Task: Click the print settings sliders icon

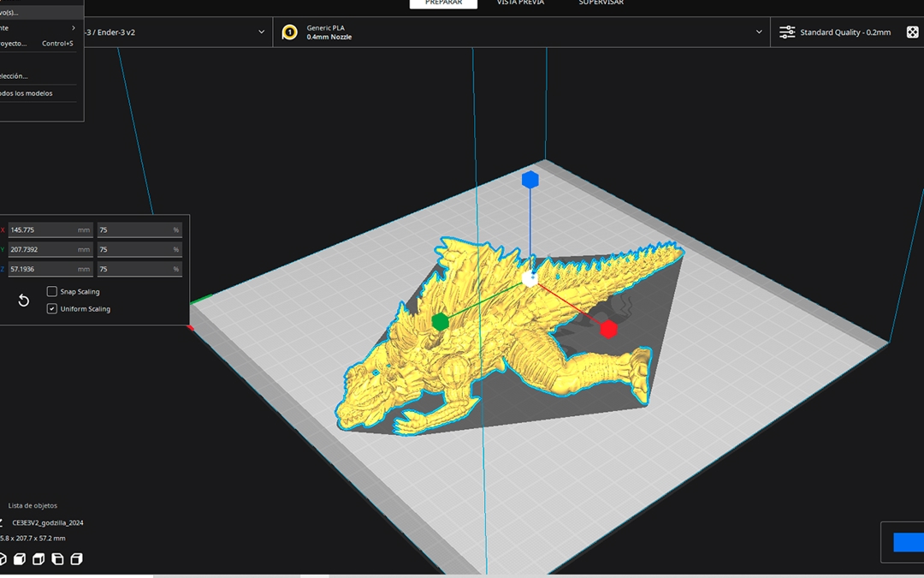Action: coord(787,33)
